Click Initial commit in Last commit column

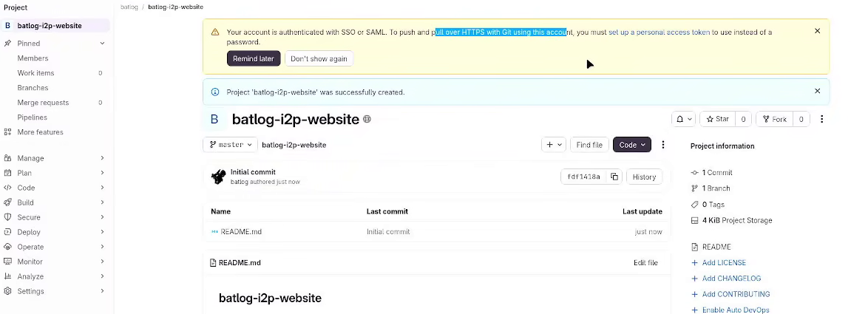388,232
